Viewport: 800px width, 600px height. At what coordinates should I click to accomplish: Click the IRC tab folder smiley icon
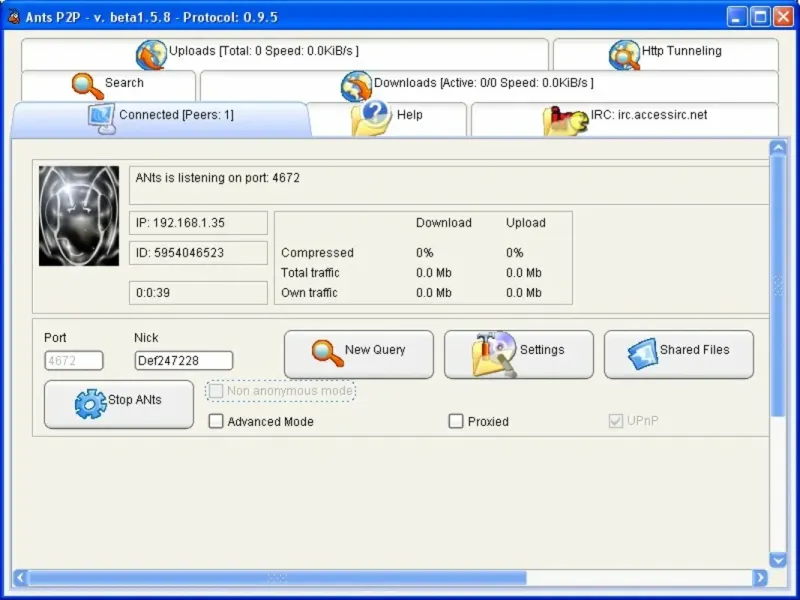[565, 120]
